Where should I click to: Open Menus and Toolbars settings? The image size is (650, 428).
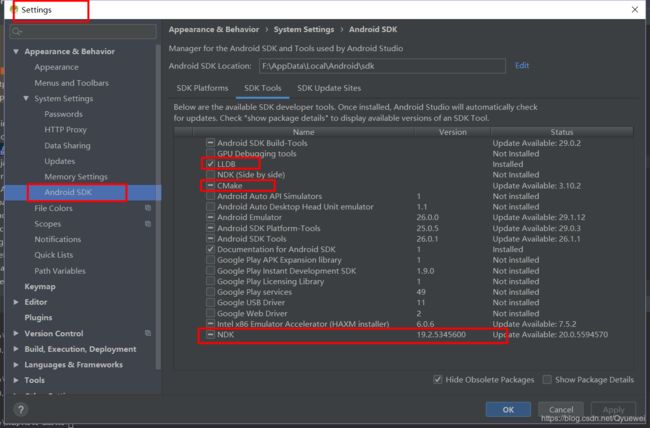(72, 83)
